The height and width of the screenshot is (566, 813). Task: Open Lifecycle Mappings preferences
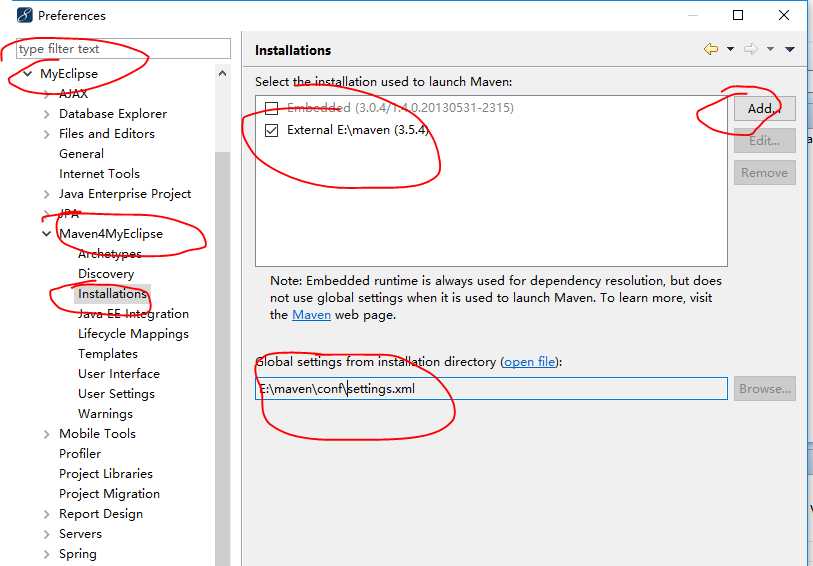click(133, 334)
